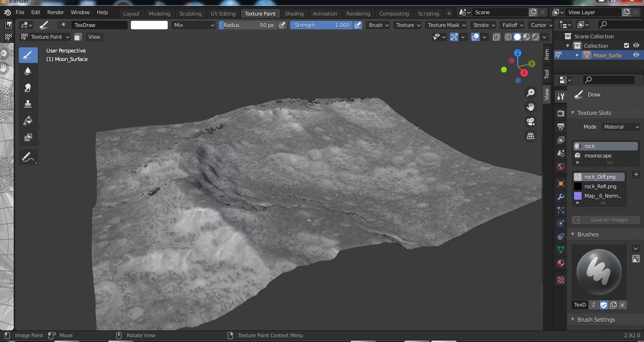Toggle brush fake user shield

(x=603, y=305)
